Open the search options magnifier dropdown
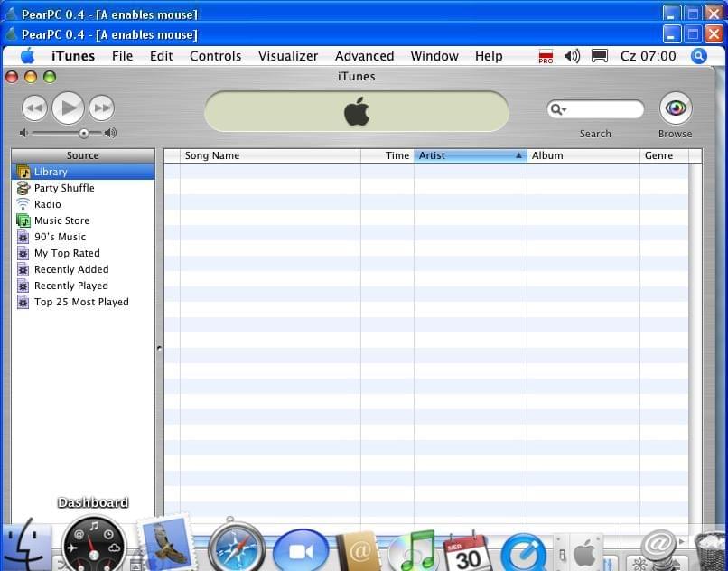 (x=556, y=109)
